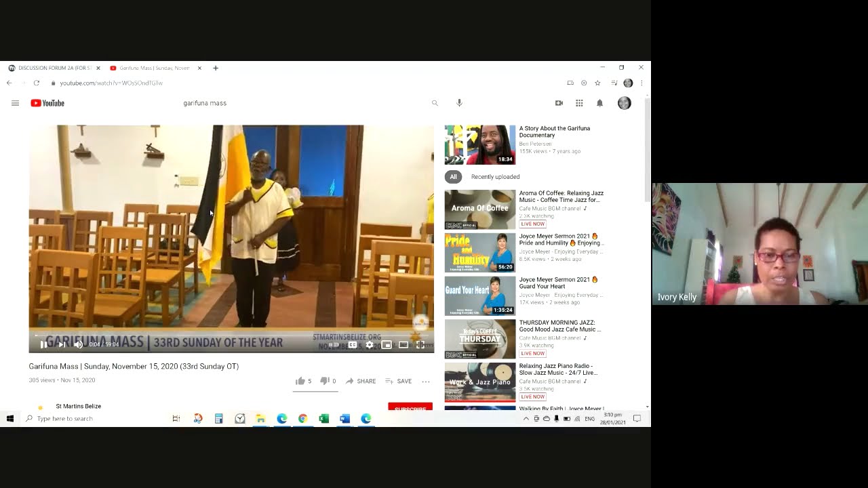This screenshot has height=488, width=868.
Task: Open the Garifuna Documentary video thumbnail
Action: [480, 145]
